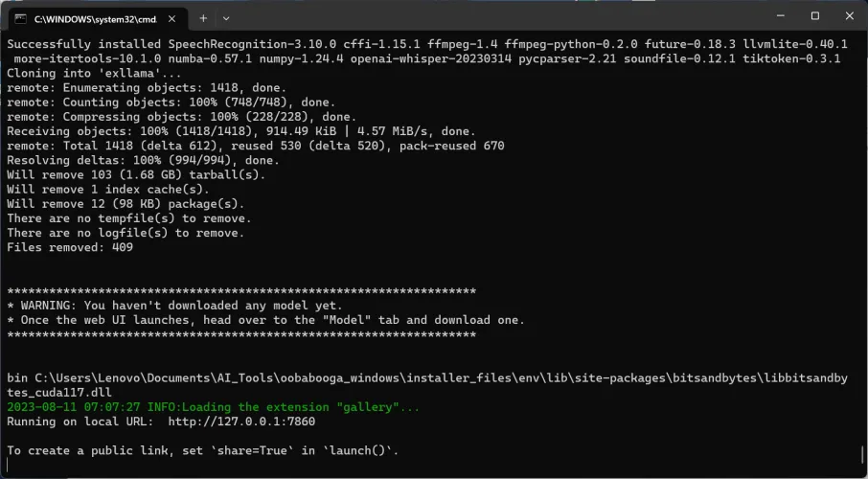The width and height of the screenshot is (868, 479).
Task: Click the "Files removed: 409" line
Action: (70, 247)
